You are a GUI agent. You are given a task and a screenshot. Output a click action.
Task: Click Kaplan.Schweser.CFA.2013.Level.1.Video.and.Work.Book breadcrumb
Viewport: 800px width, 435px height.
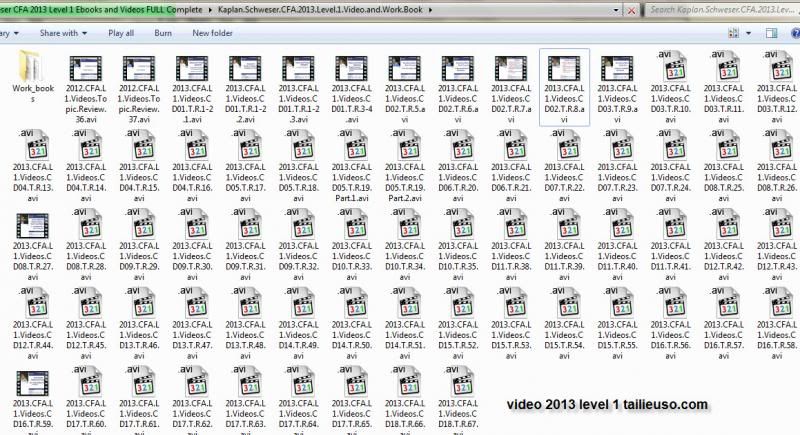320,10
